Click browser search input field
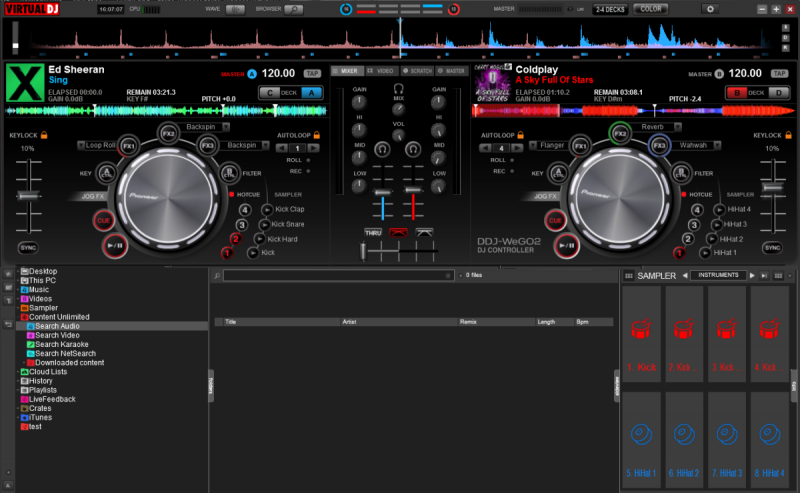The width and height of the screenshot is (800, 493). (x=338, y=276)
